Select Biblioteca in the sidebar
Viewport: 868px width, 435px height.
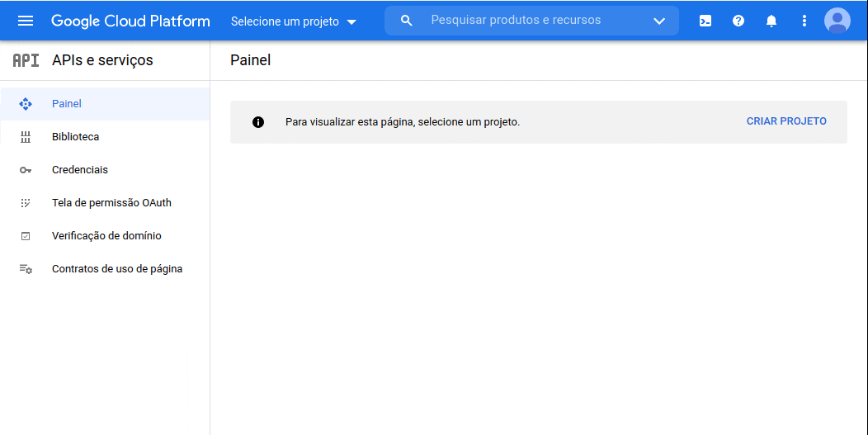pos(105,137)
